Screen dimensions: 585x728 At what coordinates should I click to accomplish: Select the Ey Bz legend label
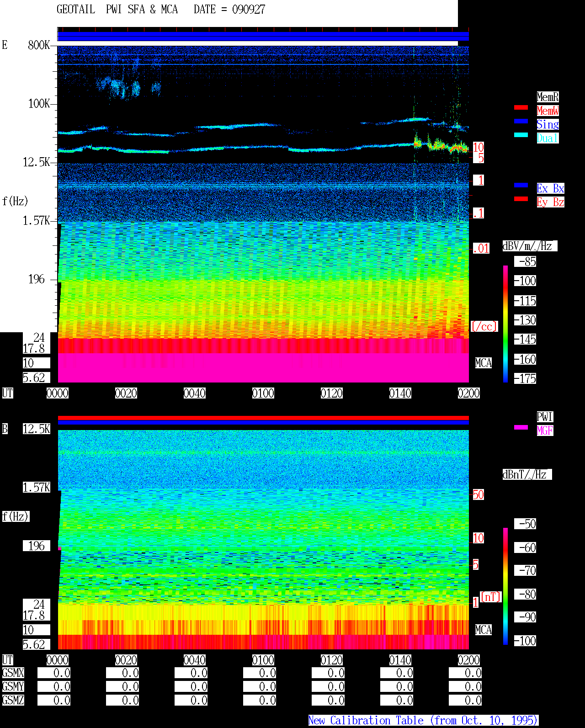pos(550,202)
